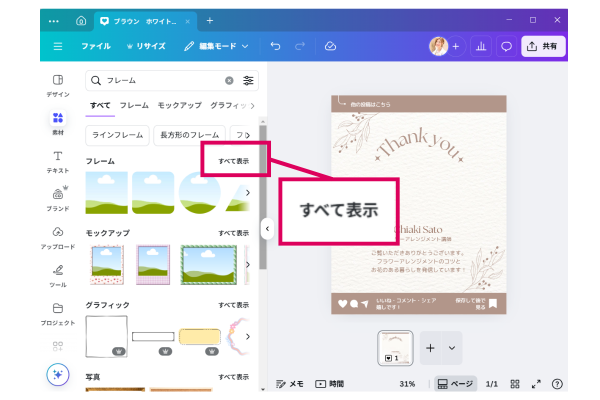
Task: Open the デザイン (Design) sidebar panel
Action: tap(57, 85)
